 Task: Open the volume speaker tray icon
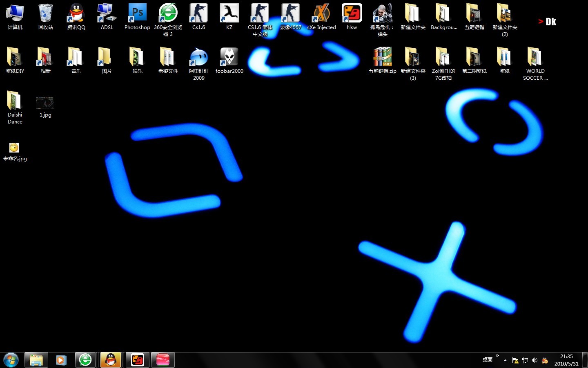pyautogui.click(x=535, y=360)
